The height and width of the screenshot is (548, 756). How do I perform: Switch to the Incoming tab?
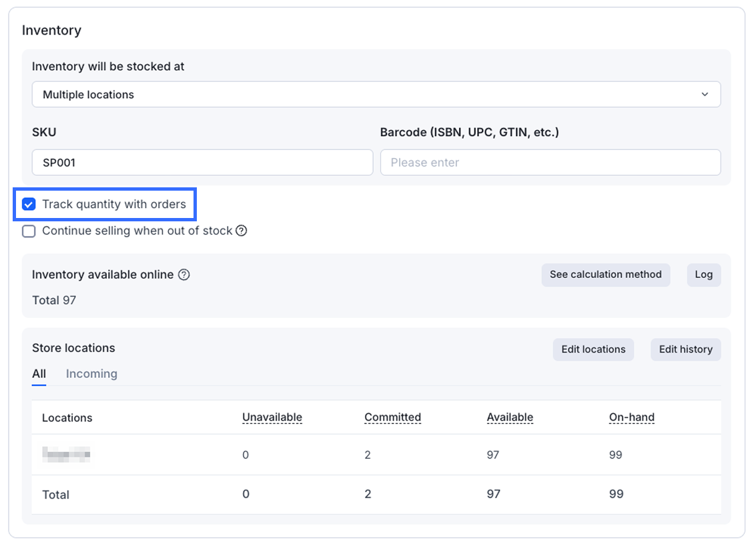[91, 374]
